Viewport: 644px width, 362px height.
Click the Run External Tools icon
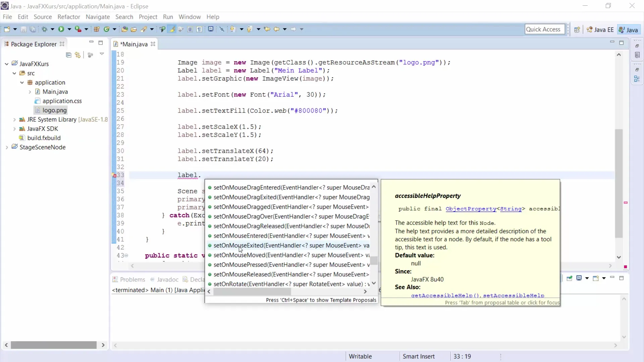pos(78,29)
